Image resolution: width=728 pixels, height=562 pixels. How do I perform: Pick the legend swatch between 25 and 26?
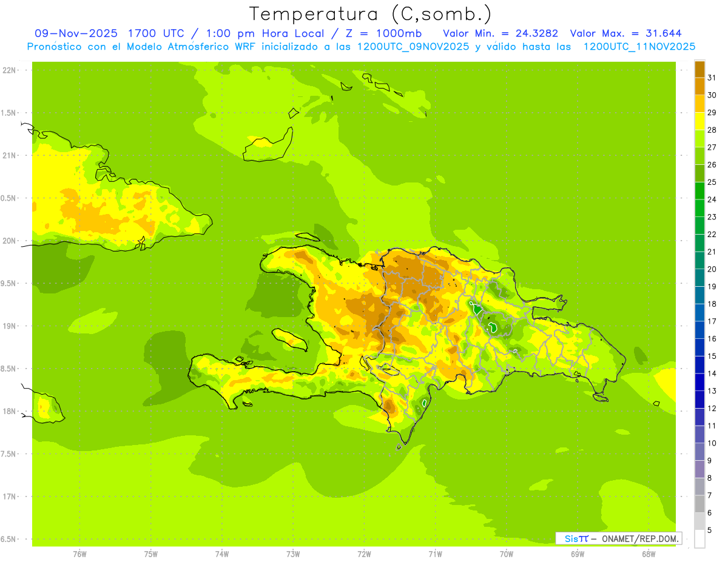pos(699,173)
